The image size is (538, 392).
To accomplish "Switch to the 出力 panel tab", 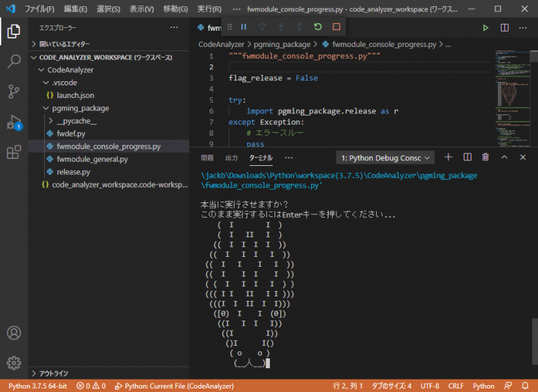I will (231, 158).
